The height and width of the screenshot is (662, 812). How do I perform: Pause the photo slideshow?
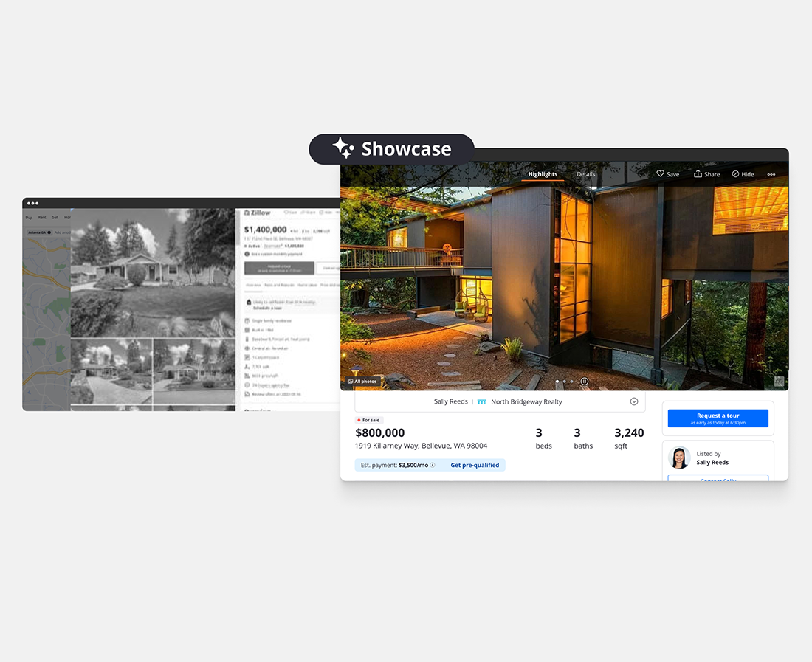pos(585,382)
